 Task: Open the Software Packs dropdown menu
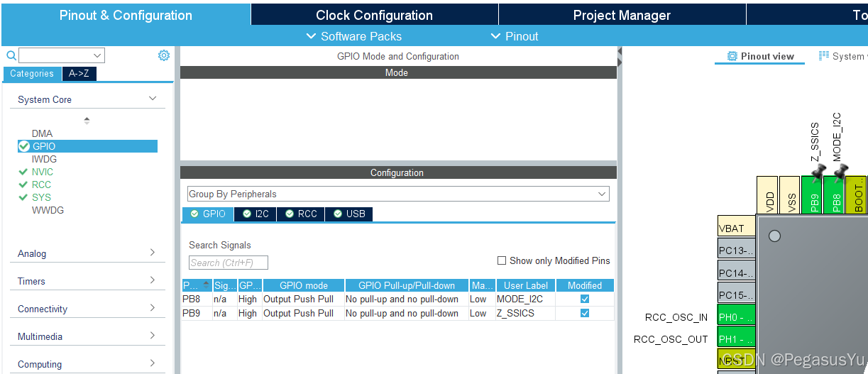coord(353,36)
